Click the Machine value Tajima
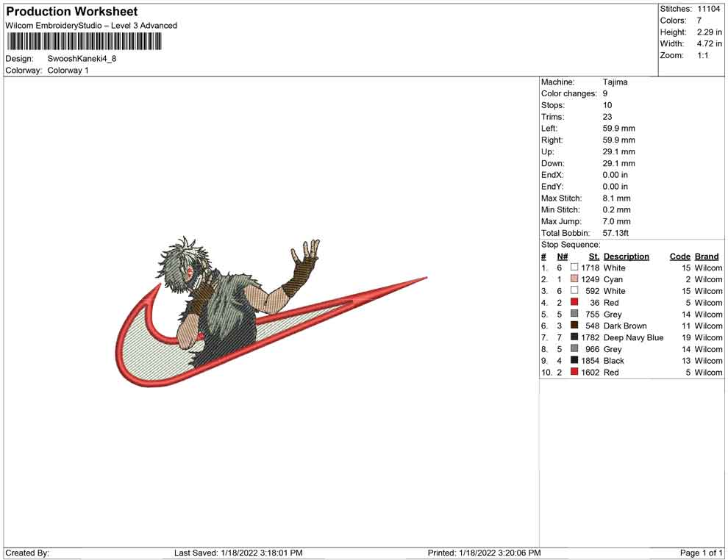 pyautogui.click(x=615, y=82)
